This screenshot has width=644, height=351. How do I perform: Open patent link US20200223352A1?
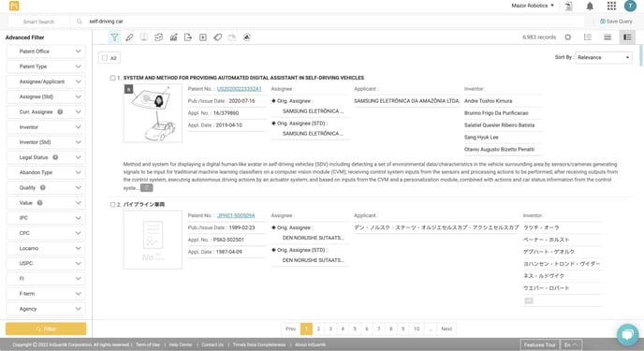239,89
